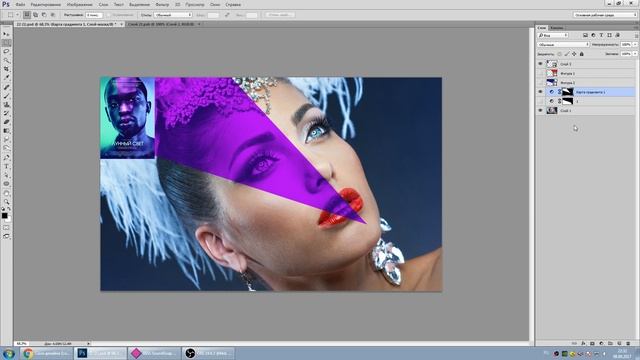Filter layers by smart objects icon
Screen dimensions: 640x360
pyautogui.click(x=617, y=36)
